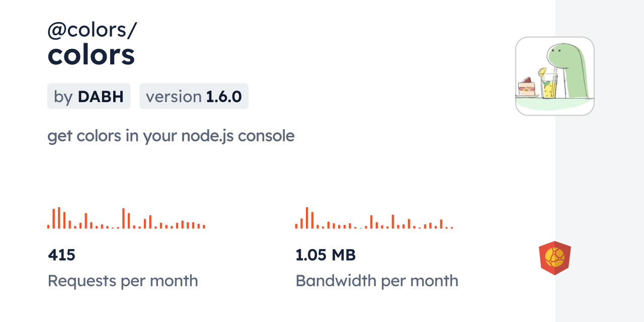Click the Bandwidth per month label
This screenshot has height=322, width=644.
click(x=377, y=281)
